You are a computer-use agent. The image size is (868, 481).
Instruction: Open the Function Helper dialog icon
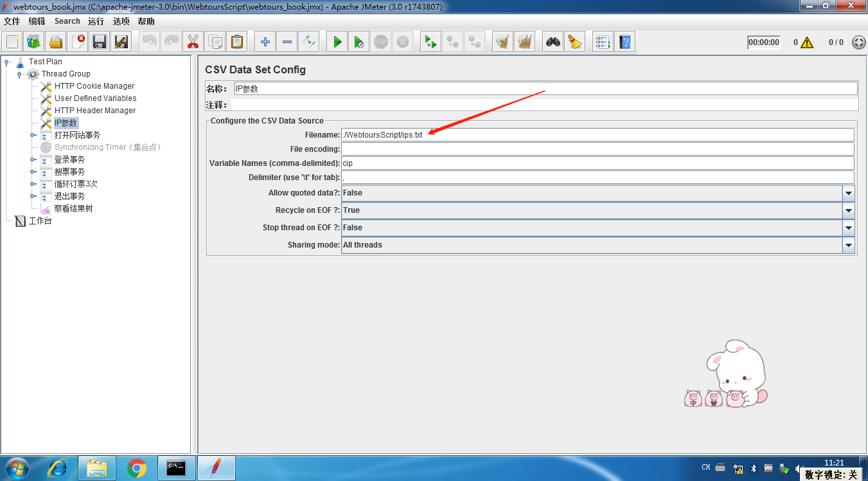click(603, 42)
